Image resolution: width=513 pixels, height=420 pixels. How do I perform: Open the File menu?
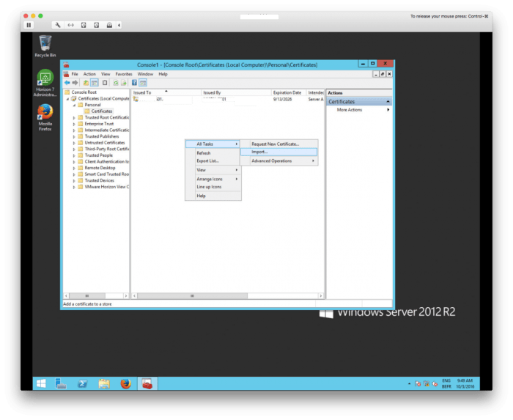75,74
